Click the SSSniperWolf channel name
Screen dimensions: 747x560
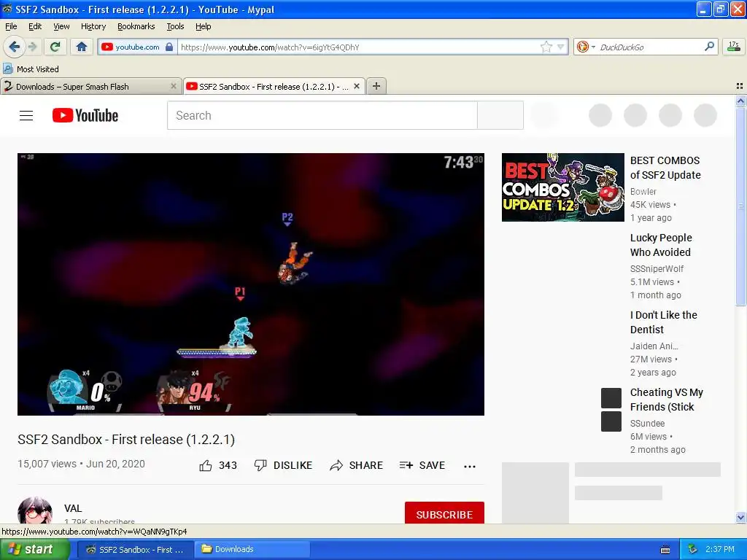[x=657, y=268]
